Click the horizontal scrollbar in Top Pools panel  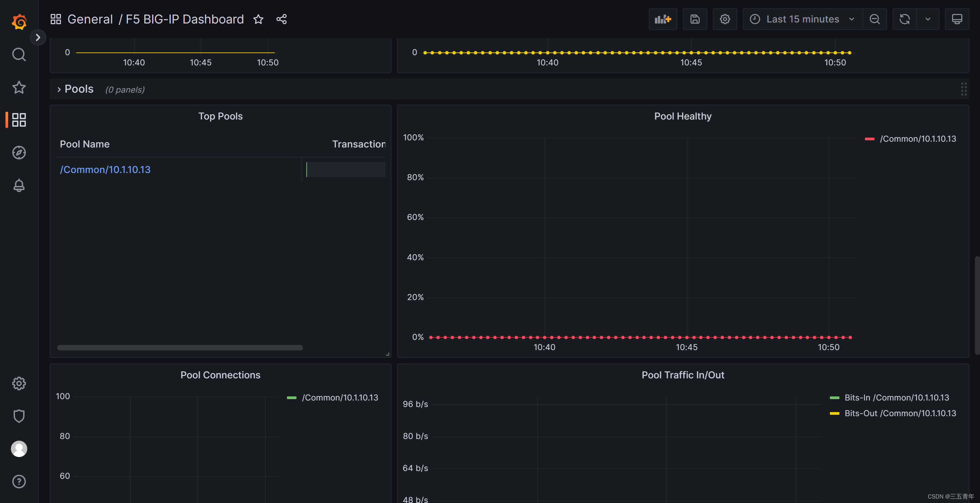tap(180, 347)
